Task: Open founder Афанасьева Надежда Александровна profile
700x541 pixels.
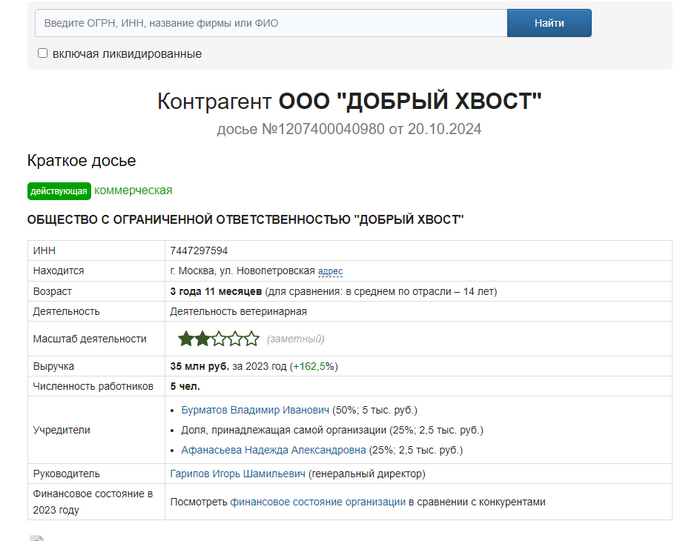Action: click(274, 450)
